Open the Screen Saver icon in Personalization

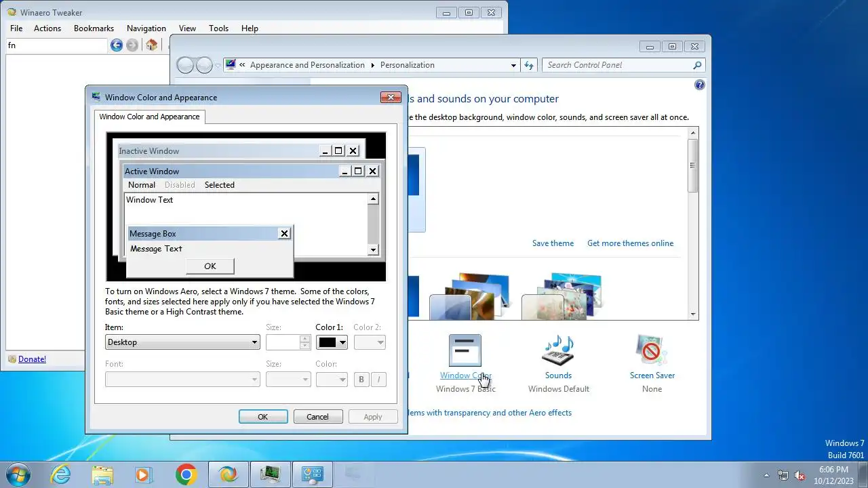click(x=652, y=350)
